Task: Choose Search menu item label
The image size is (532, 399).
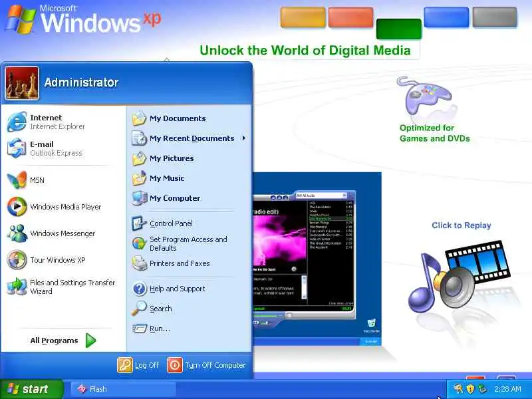Action: pyautogui.click(x=161, y=309)
